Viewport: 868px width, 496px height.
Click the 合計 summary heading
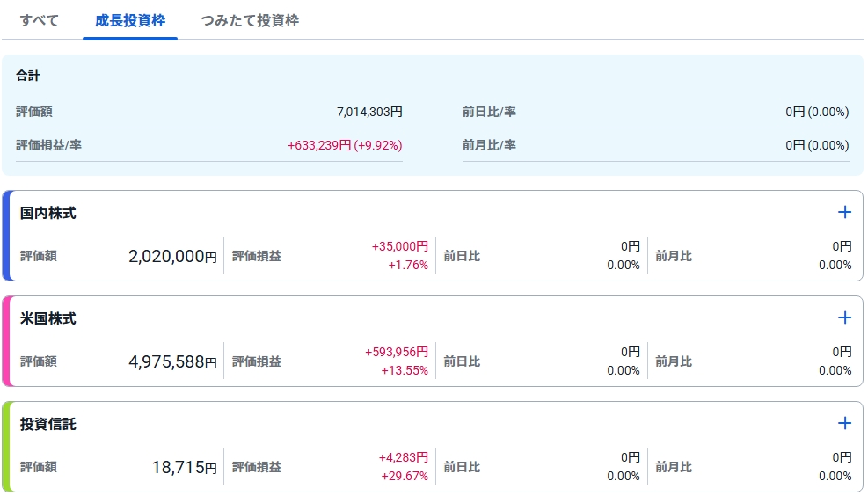click(28, 76)
